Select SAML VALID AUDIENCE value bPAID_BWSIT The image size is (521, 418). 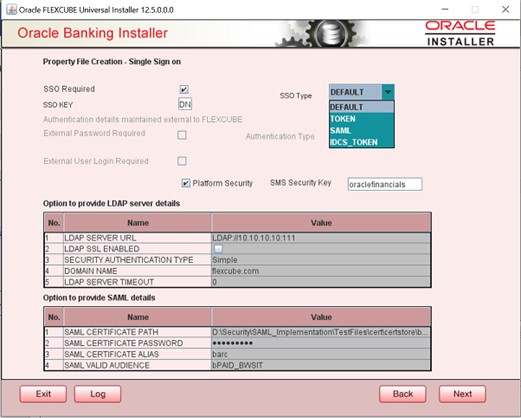[x=321, y=365]
